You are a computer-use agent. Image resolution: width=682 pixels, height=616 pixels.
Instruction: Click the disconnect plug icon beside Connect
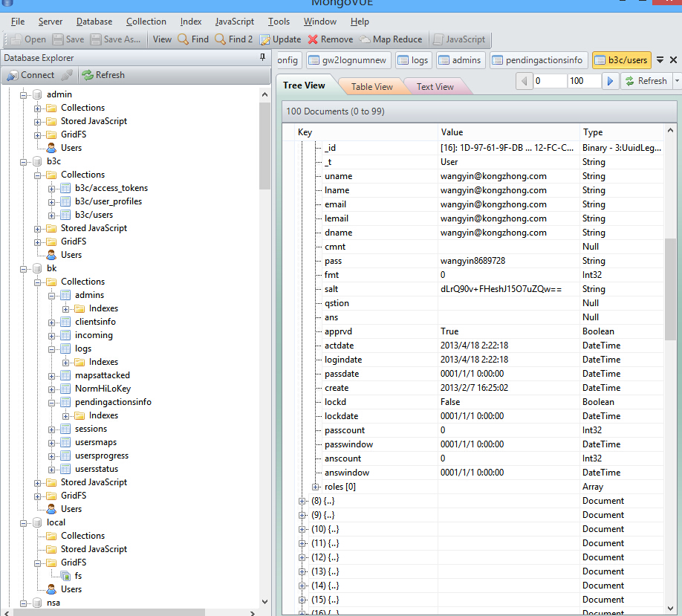67,75
